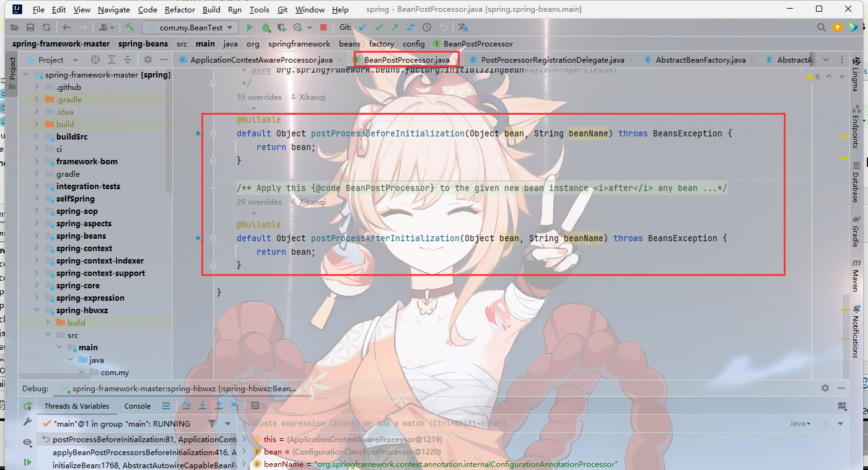Expand the .gradle folder in tree
868x470 pixels.
[38, 99]
